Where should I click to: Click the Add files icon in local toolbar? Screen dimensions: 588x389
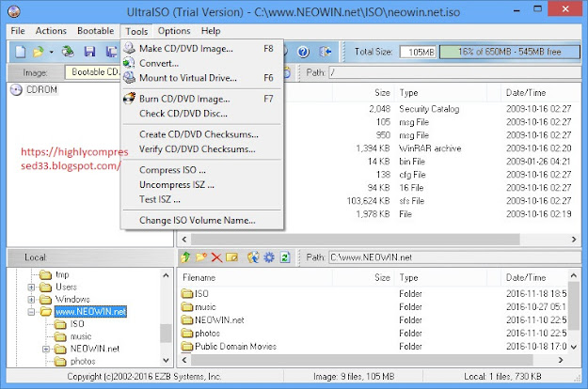(x=253, y=257)
